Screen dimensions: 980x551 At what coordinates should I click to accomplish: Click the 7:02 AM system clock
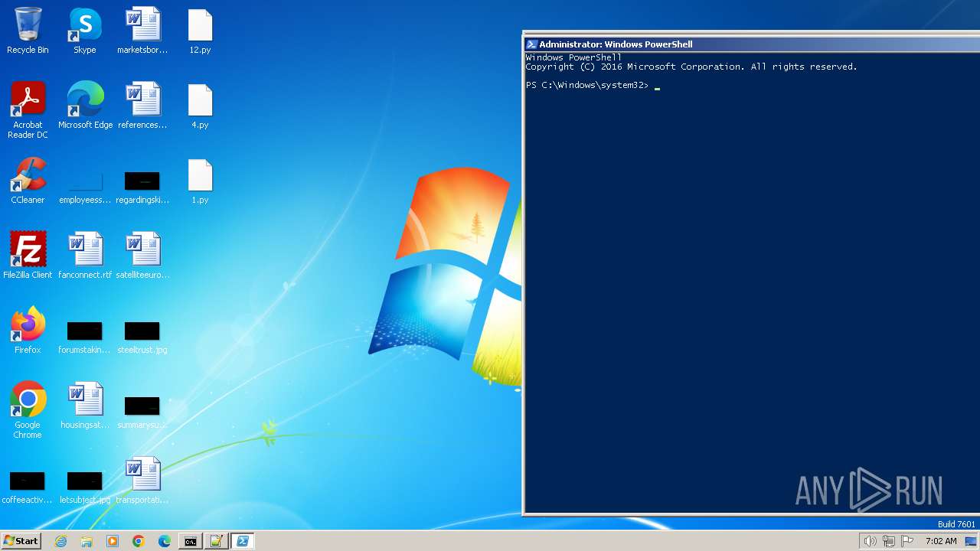941,541
